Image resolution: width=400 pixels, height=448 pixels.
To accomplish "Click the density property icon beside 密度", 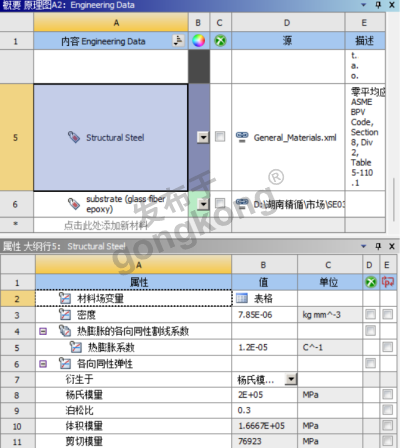I will click(x=65, y=314).
